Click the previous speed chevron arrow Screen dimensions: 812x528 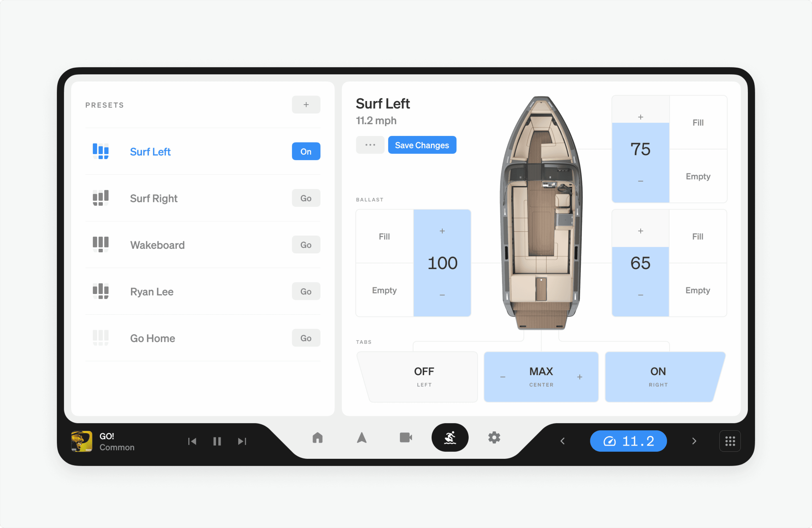coord(563,441)
